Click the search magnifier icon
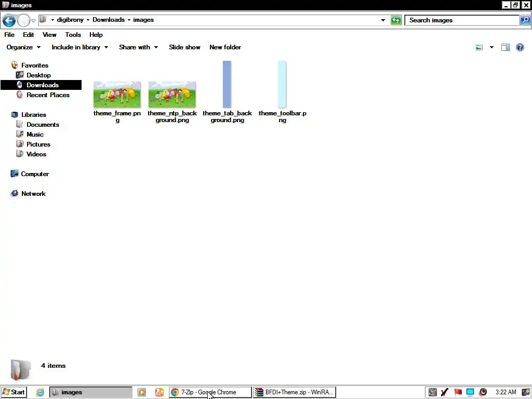The width and height of the screenshot is (532, 399). point(525,20)
